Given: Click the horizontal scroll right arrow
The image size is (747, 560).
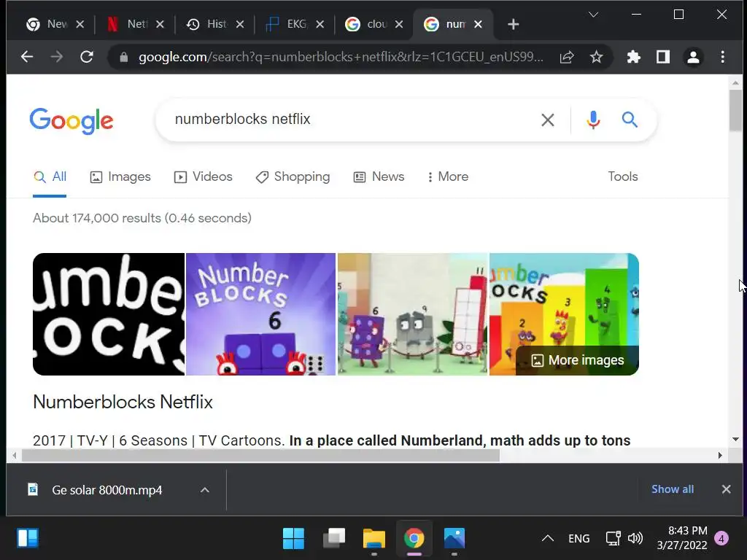Looking at the screenshot, I should (x=720, y=456).
